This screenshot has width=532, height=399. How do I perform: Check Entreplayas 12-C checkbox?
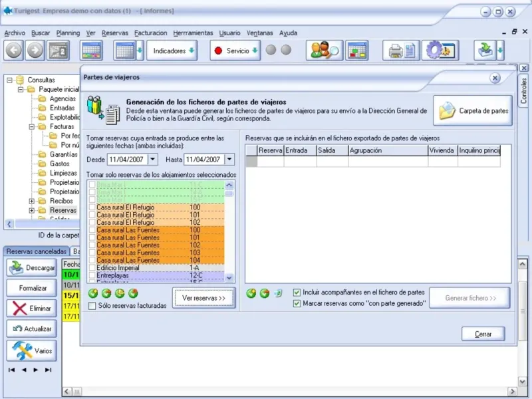[x=92, y=275]
